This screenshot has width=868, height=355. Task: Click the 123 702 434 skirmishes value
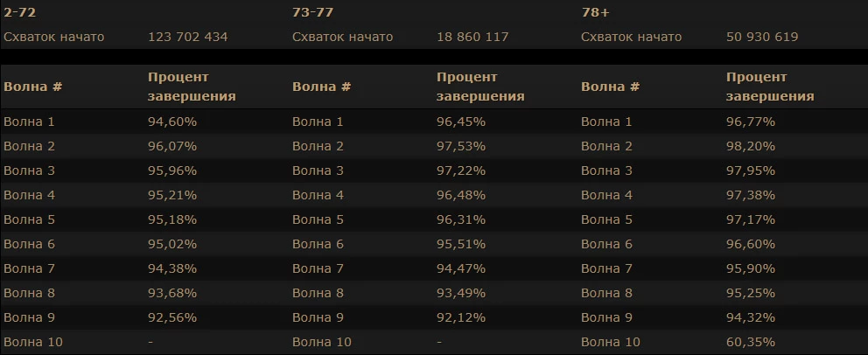point(187,37)
